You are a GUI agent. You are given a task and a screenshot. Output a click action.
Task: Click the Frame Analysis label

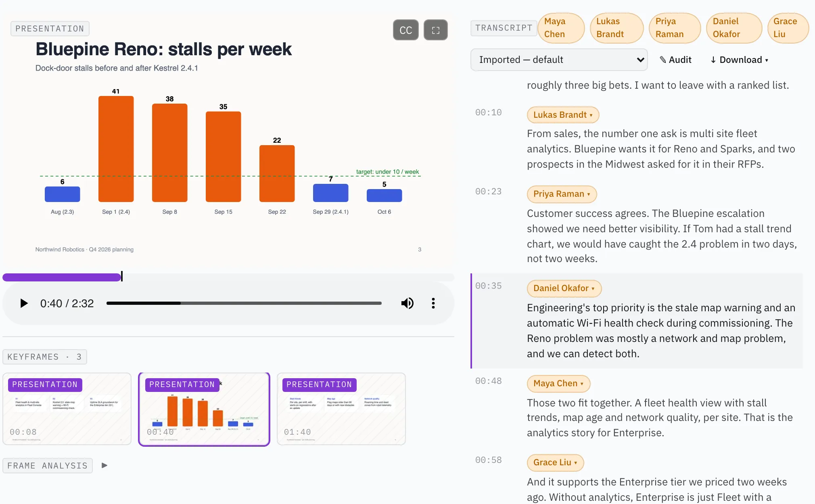[48, 466]
